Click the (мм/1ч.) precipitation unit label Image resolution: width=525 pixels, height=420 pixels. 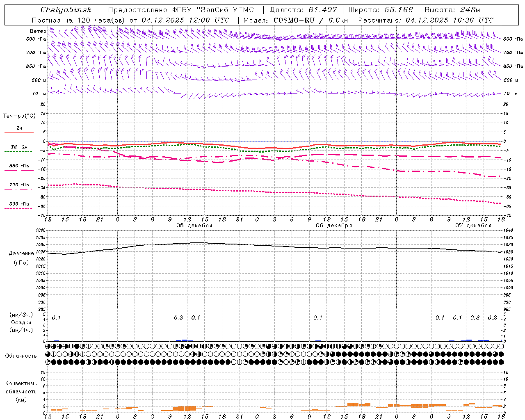[x=21, y=330]
